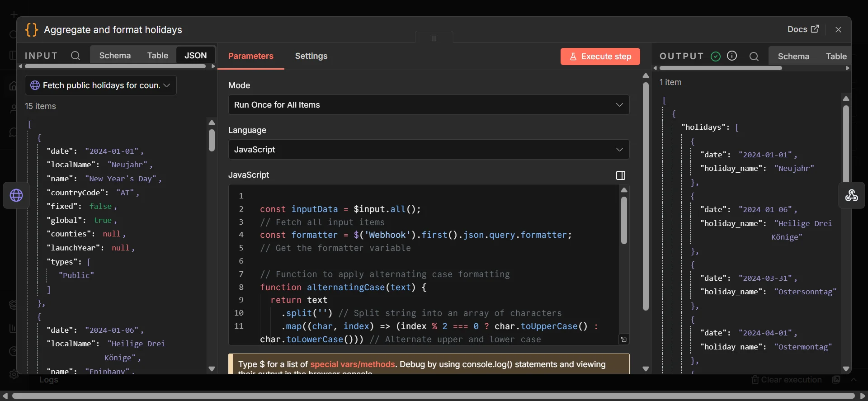Click the output JSON vertical scrollbar thumb

coord(846,145)
